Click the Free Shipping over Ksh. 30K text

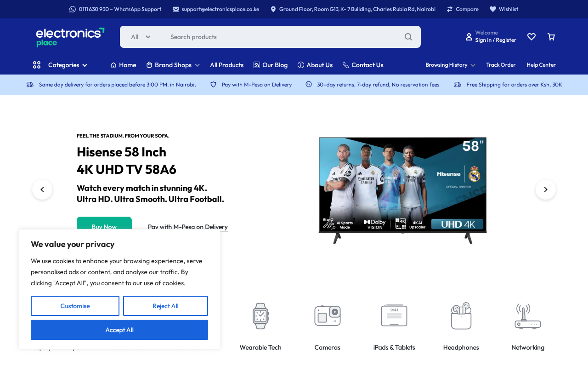514,85
